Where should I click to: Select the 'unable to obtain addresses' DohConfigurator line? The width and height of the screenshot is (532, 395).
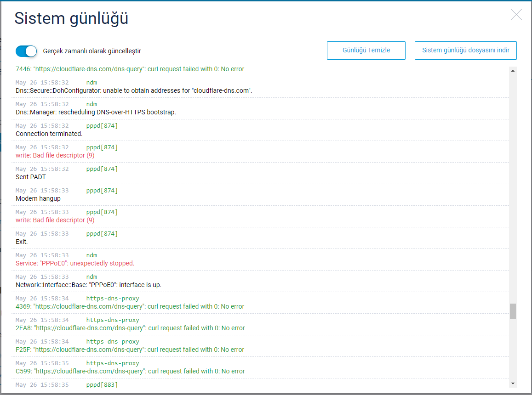click(x=134, y=90)
